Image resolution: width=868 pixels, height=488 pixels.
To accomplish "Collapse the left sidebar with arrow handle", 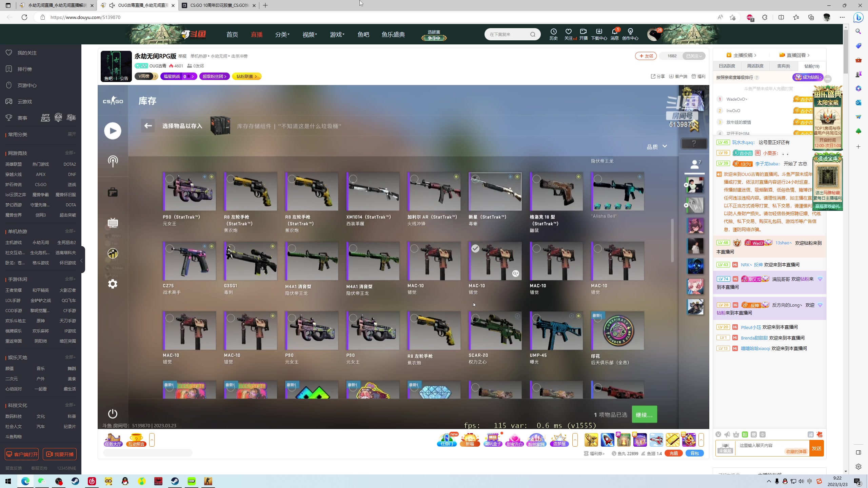I will click(81, 260).
